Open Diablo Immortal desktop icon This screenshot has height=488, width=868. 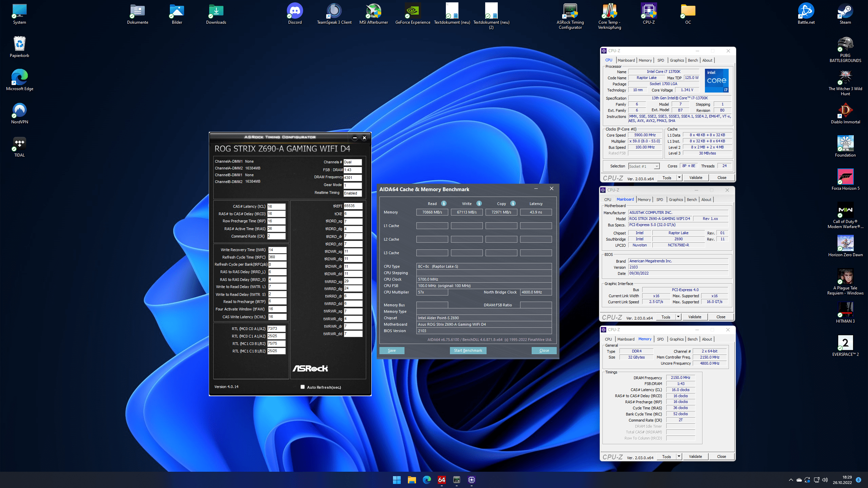tap(845, 114)
